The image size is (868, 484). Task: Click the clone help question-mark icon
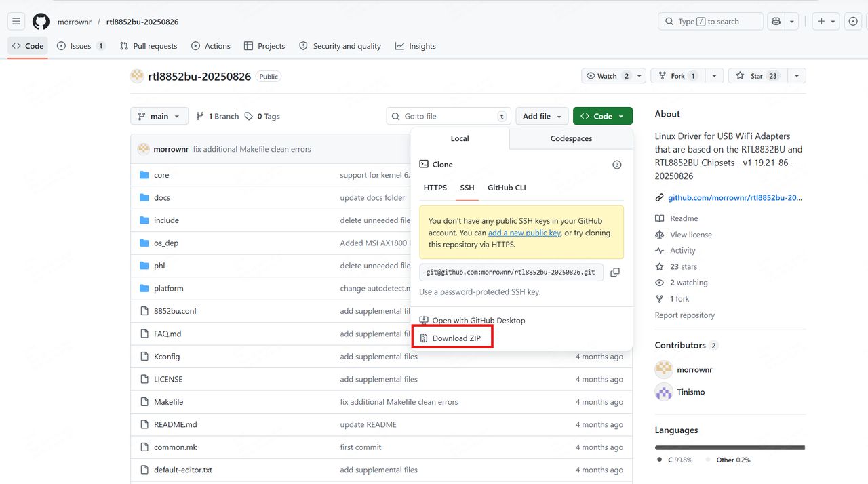(616, 165)
